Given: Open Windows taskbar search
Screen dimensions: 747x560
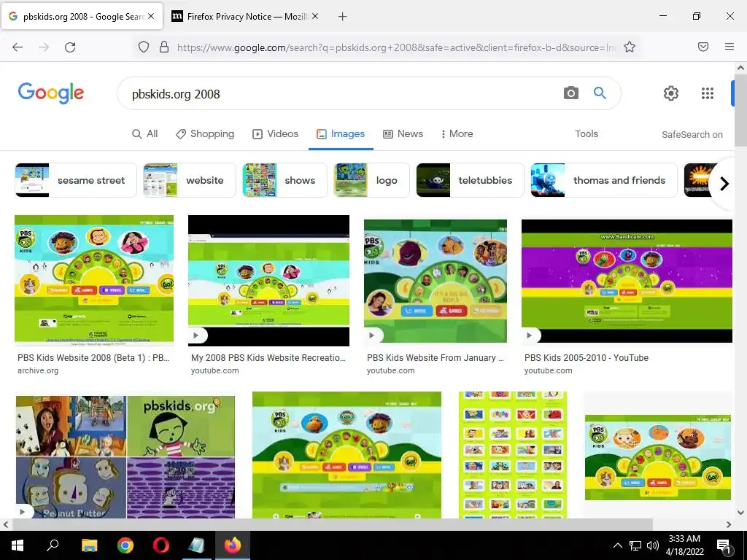Looking at the screenshot, I should [x=53, y=545].
